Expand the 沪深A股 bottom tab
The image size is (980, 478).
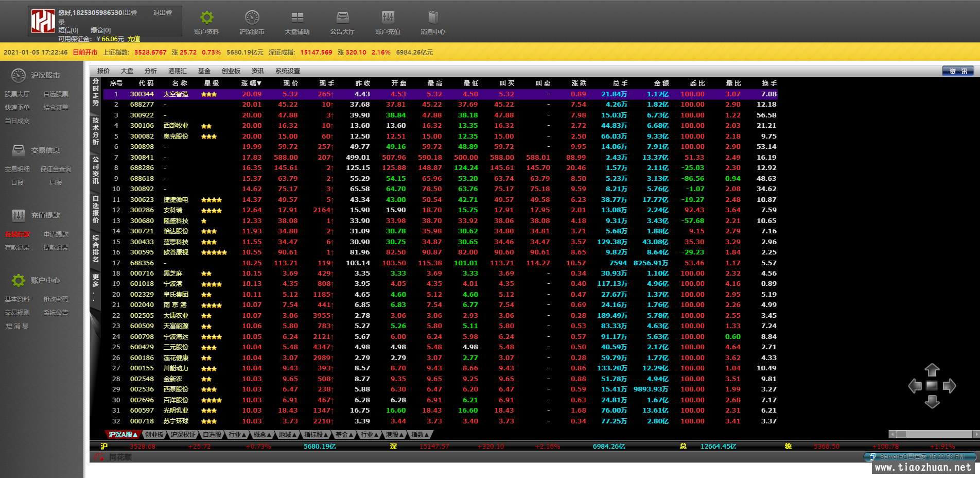point(122,435)
